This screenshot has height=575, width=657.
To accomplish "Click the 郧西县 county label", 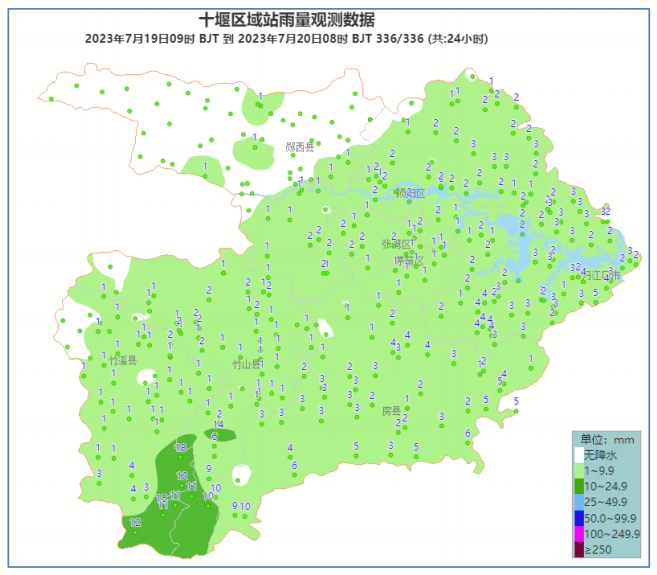I will 300,147.
